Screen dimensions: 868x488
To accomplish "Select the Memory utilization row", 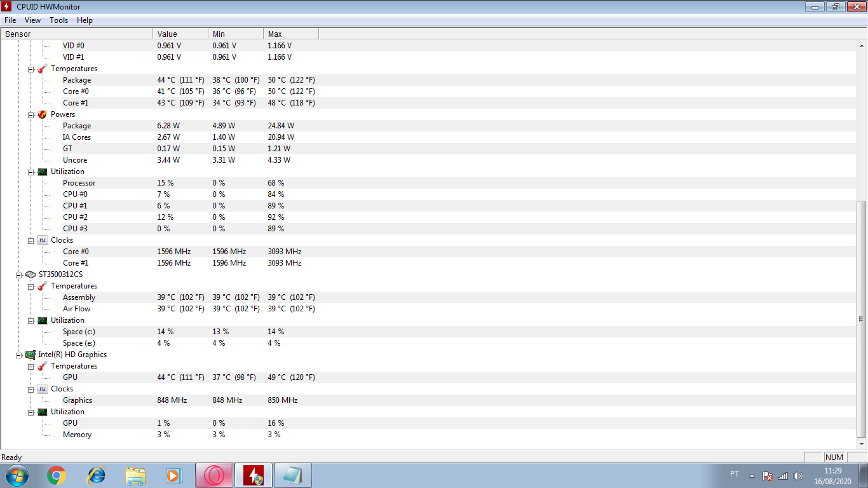I will click(x=429, y=435).
